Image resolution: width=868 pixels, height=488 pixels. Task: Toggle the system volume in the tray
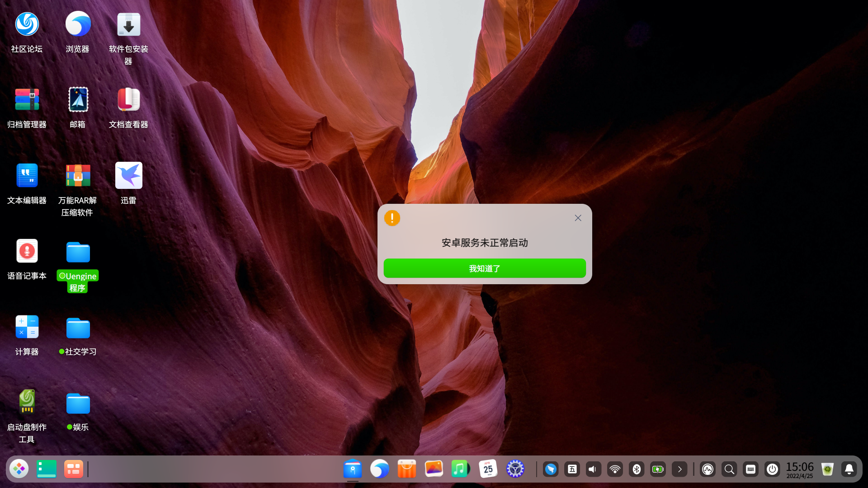593,469
